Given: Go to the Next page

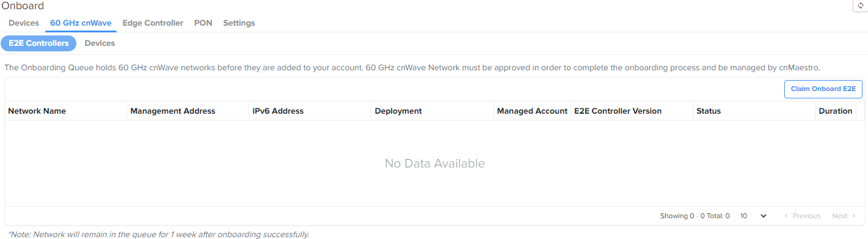Looking at the screenshot, I should click(x=844, y=216).
